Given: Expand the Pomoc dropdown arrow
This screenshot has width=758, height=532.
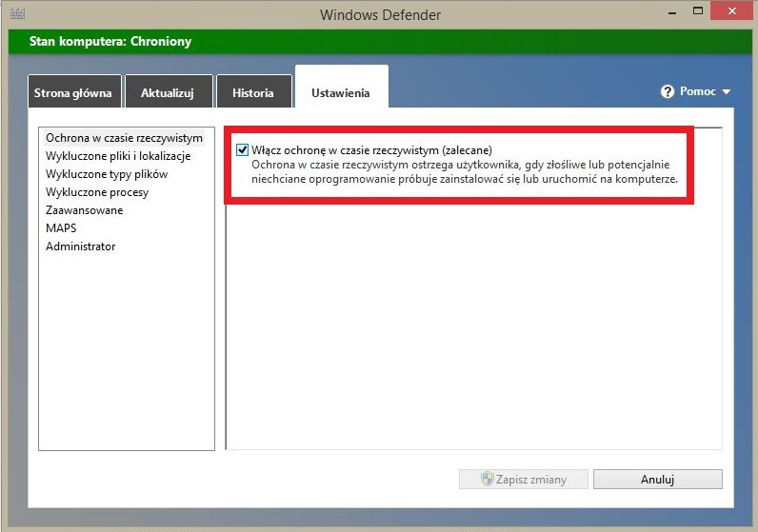Looking at the screenshot, I should coord(726,91).
